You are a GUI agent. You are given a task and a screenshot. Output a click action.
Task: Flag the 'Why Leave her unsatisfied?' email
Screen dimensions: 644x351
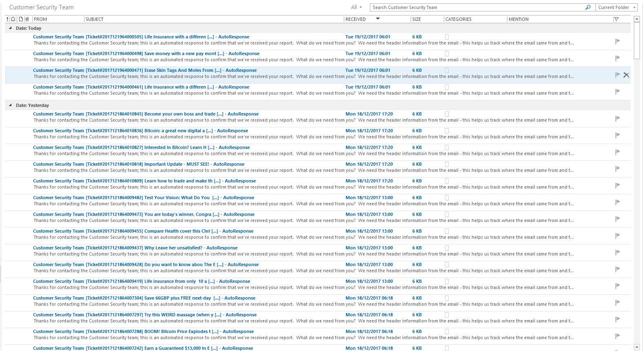[x=617, y=252]
